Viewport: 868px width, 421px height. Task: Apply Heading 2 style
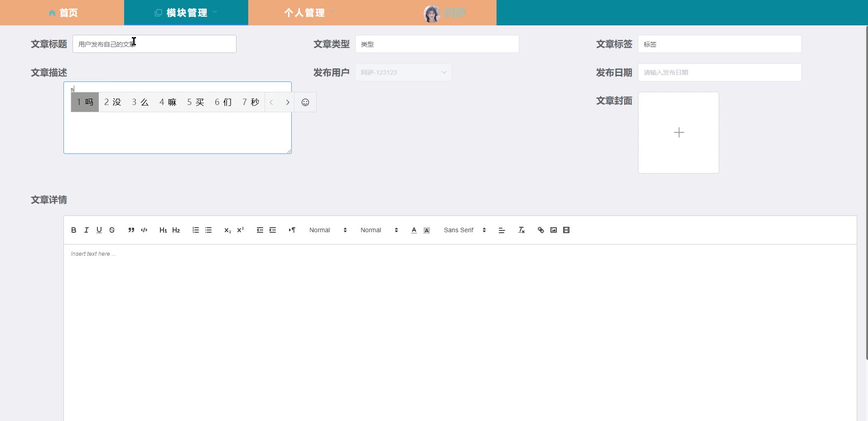(x=176, y=230)
